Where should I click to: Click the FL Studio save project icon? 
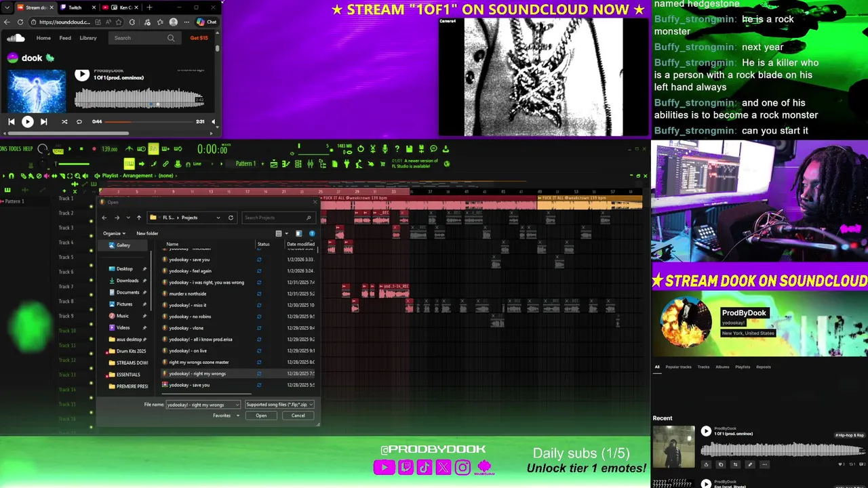point(409,148)
